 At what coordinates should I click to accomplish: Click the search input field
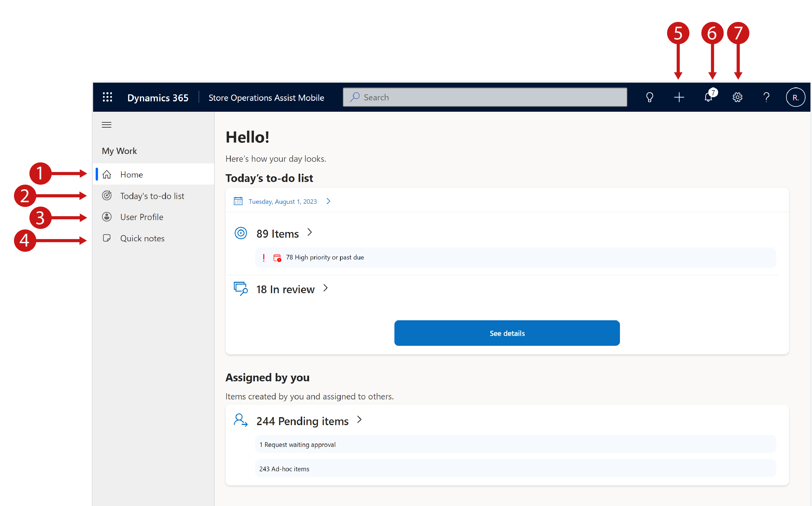(485, 97)
